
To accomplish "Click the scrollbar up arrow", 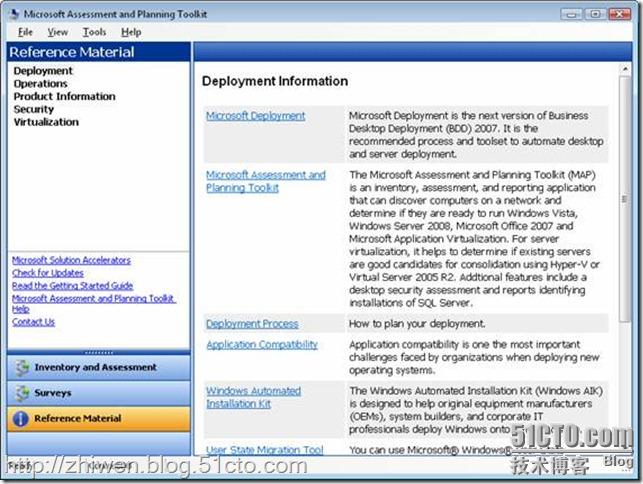I will pyautogui.click(x=625, y=69).
